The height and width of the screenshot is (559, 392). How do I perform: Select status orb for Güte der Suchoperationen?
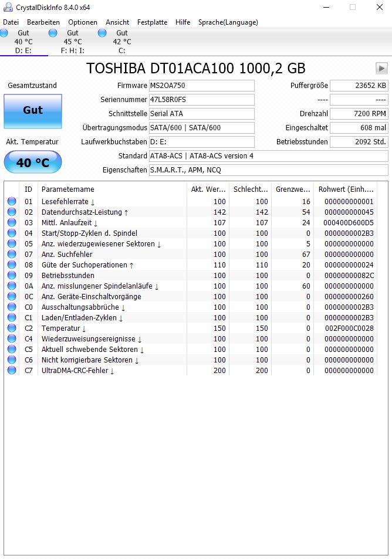[x=12, y=265]
